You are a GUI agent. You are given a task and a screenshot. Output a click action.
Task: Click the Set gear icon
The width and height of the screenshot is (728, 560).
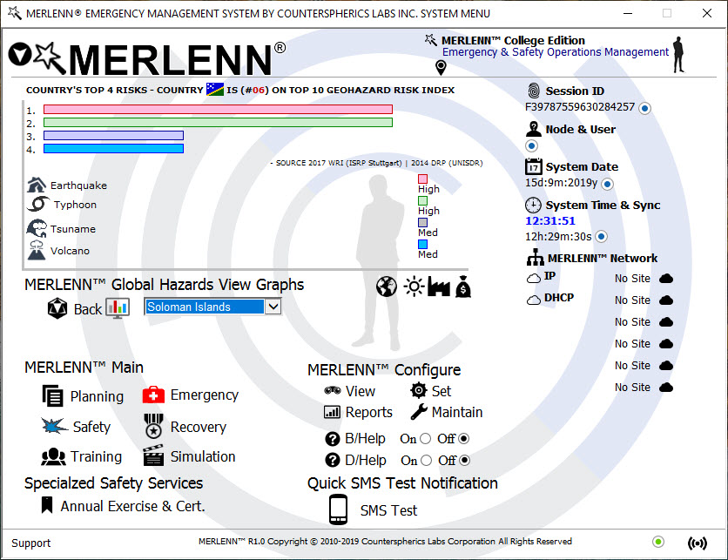pos(418,390)
